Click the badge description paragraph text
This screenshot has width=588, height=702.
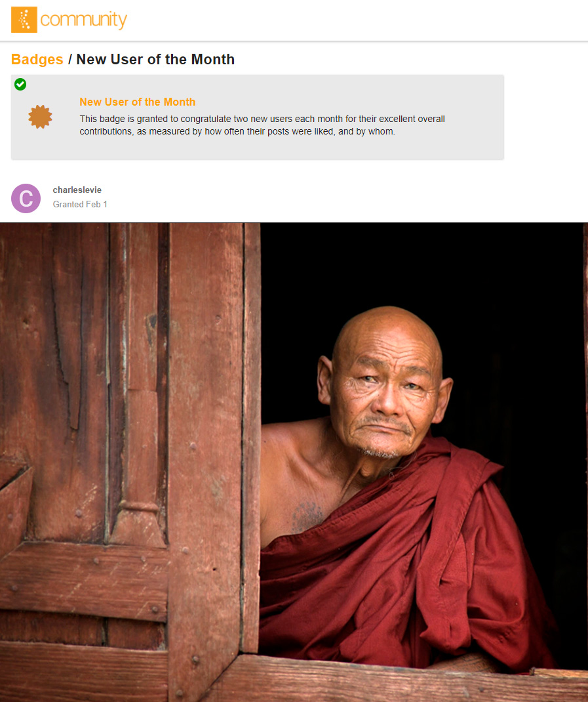click(x=262, y=125)
